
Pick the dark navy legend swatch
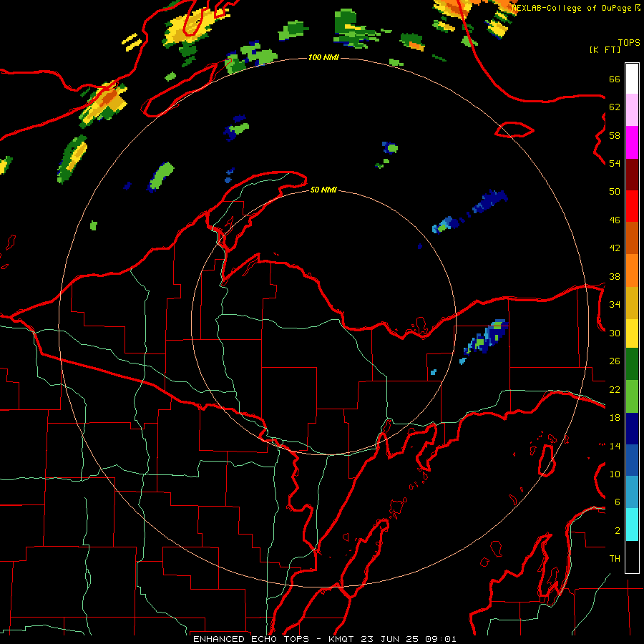click(632, 429)
